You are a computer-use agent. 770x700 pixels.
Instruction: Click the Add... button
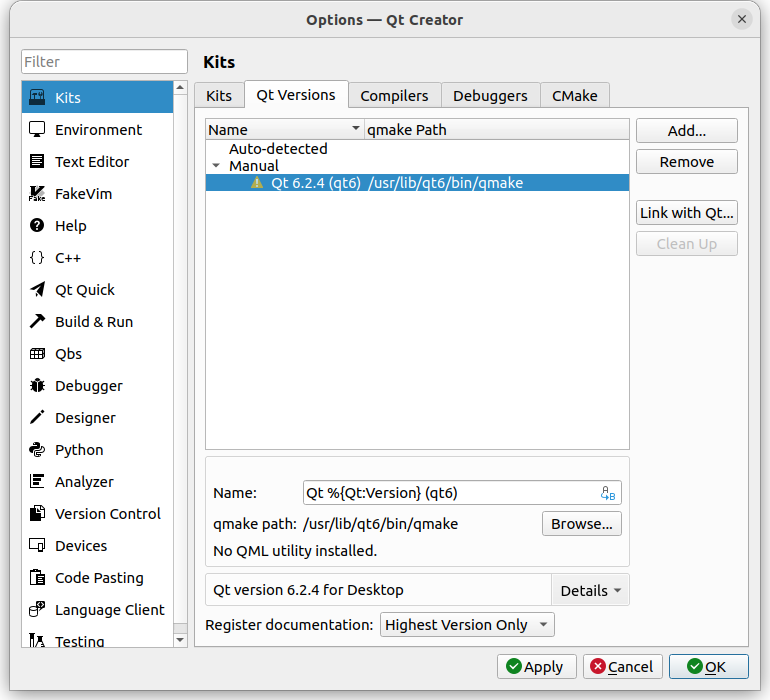pyautogui.click(x=687, y=131)
